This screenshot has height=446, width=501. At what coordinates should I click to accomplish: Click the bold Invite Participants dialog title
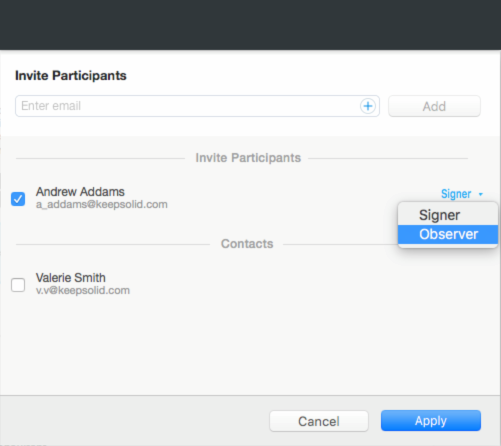71,76
